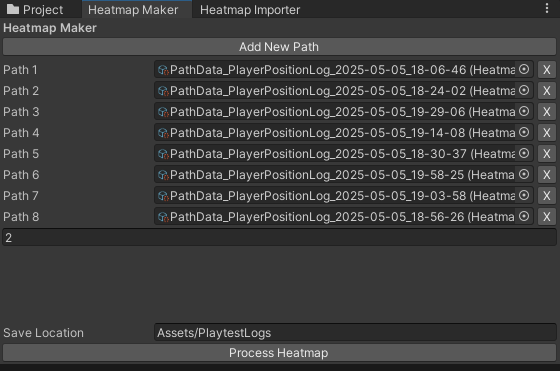Focus the Save Location text field
Screen dimensions: 560x371
pos(355,332)
